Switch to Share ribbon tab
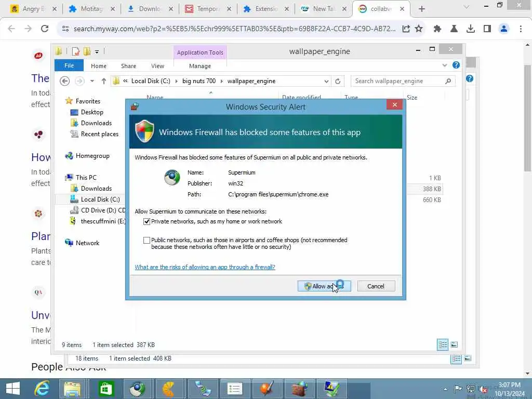Screen dimensions: 532x399 [x=128, y=66]
